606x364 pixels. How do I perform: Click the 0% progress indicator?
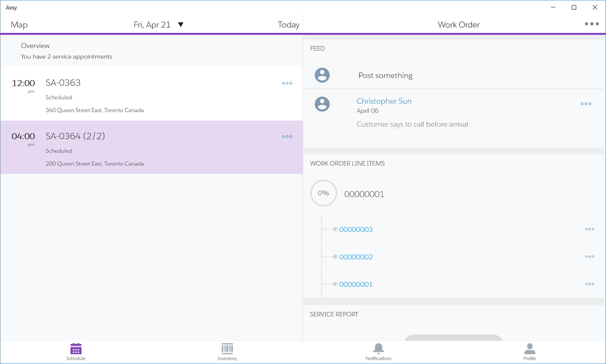[x=323, y=193]
